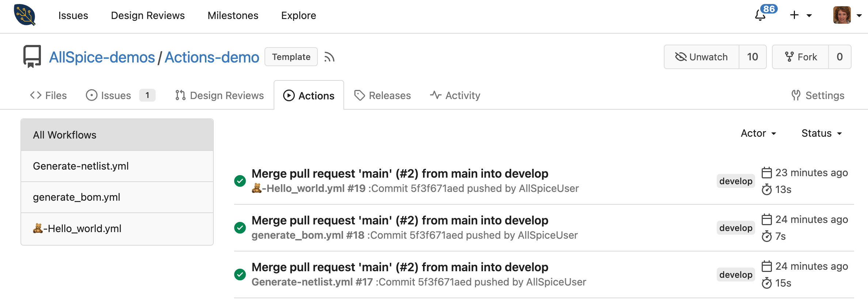Viewport: 868px width, 299px height.
Task: Open the AllSpice-demos owner link
Action: [102, 57]
